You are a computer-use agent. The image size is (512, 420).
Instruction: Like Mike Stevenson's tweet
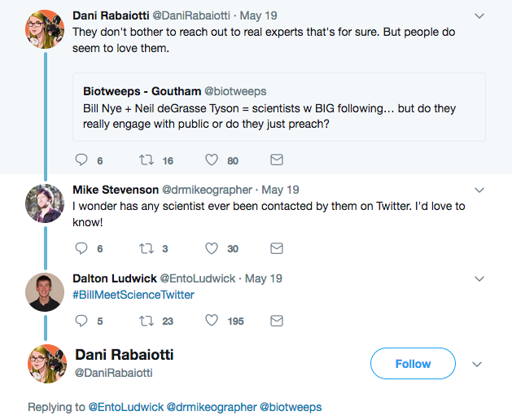point(212,248)
